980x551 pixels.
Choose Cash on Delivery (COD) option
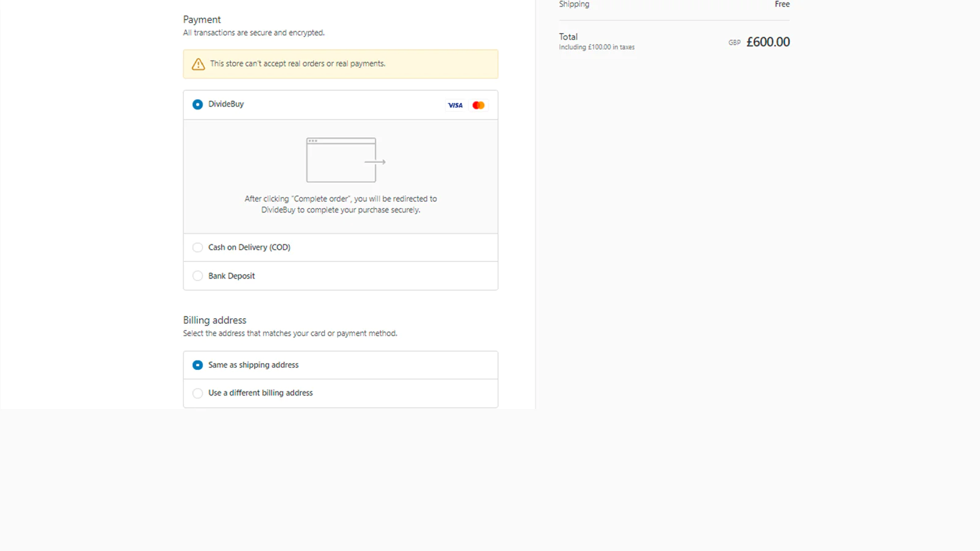pyautogui.click(x=197, y=247)
